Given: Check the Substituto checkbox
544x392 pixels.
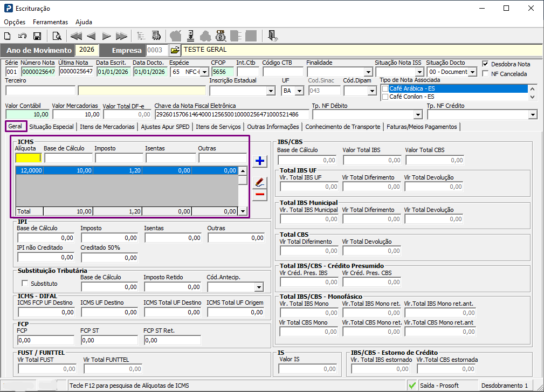Looking at the screenshot, I should [25, 284].
